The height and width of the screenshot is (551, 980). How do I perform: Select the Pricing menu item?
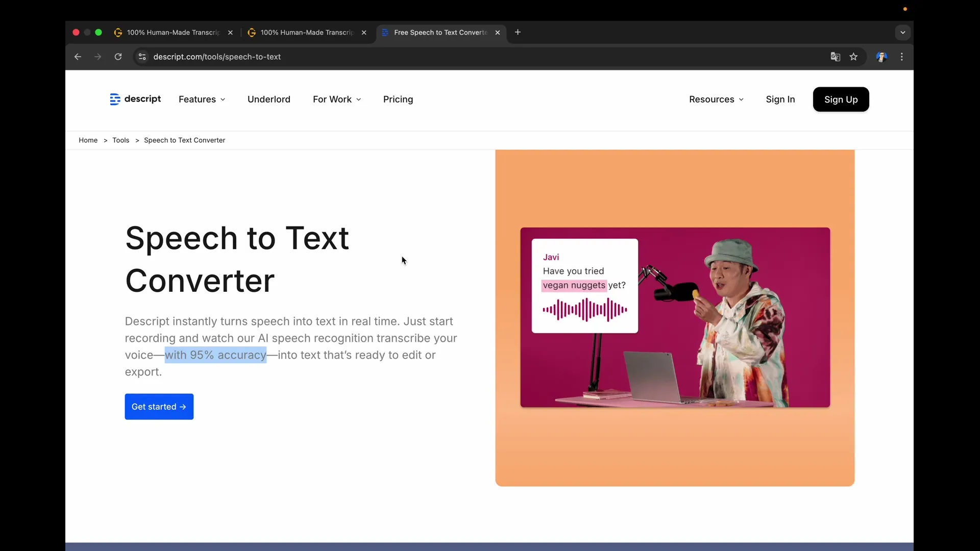398,99
